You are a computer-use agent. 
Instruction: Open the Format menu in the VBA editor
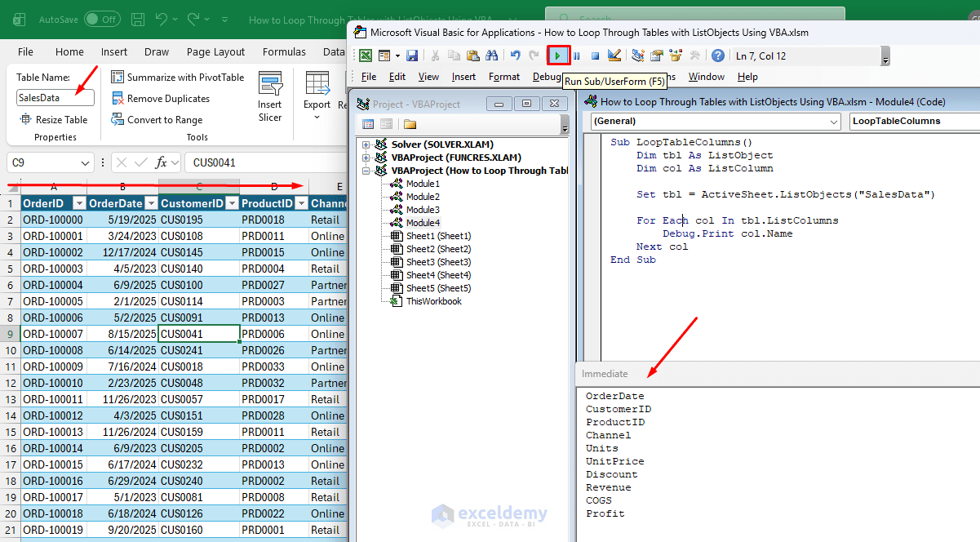(x=504, y=77)
